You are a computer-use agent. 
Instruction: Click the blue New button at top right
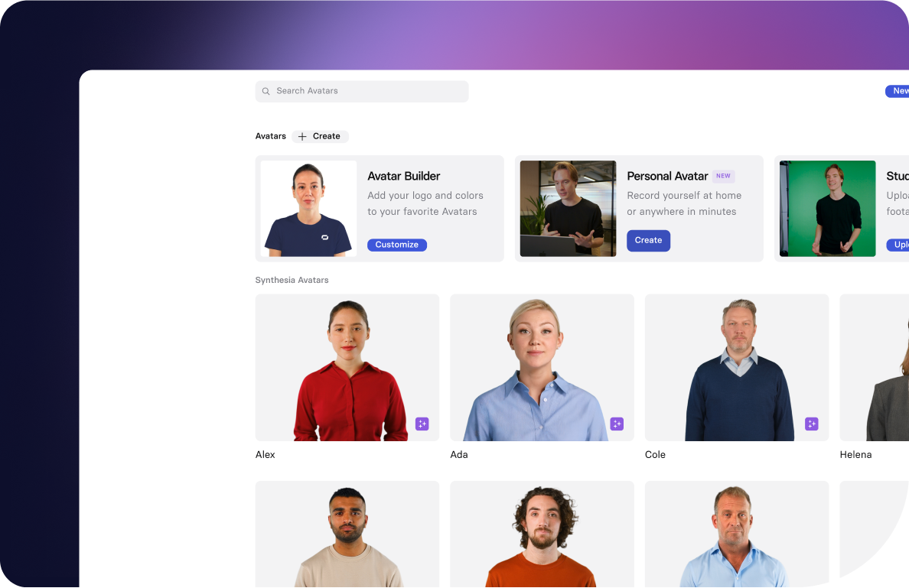click(x=897, y=92)
